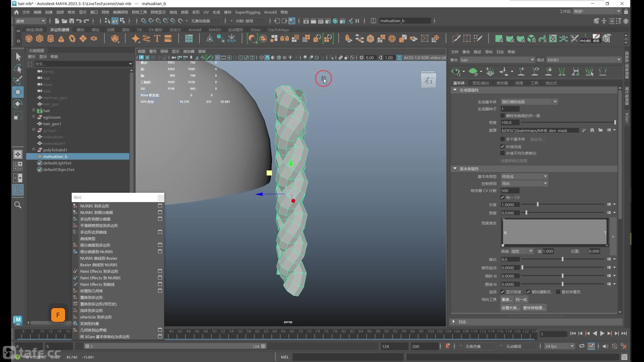The width and height of the screenshot is (644, 362).
Task: Switch to the 修改器 tab in XGen
Action: (502, 83)
